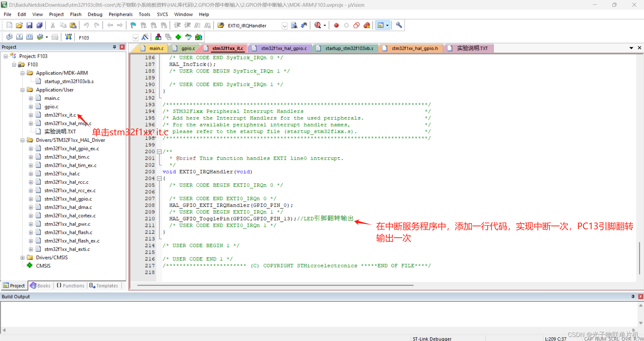Click the Save All icon

click(40, 25)
